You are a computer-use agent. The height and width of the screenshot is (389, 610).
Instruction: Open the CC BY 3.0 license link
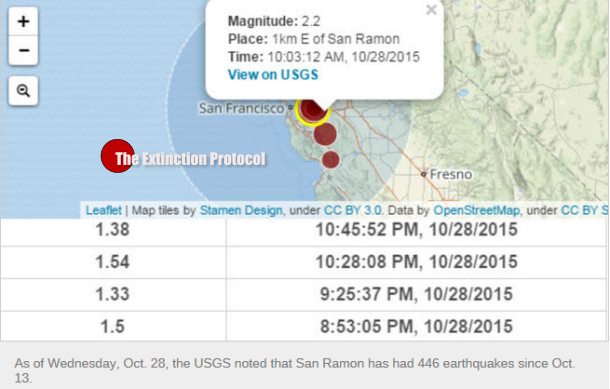click(x=353, y=210)
